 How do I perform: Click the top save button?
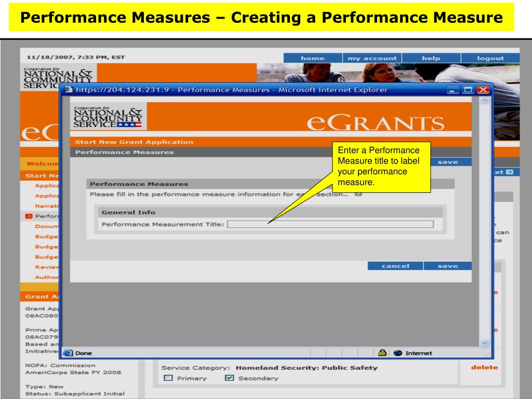(x=448, y=162)
